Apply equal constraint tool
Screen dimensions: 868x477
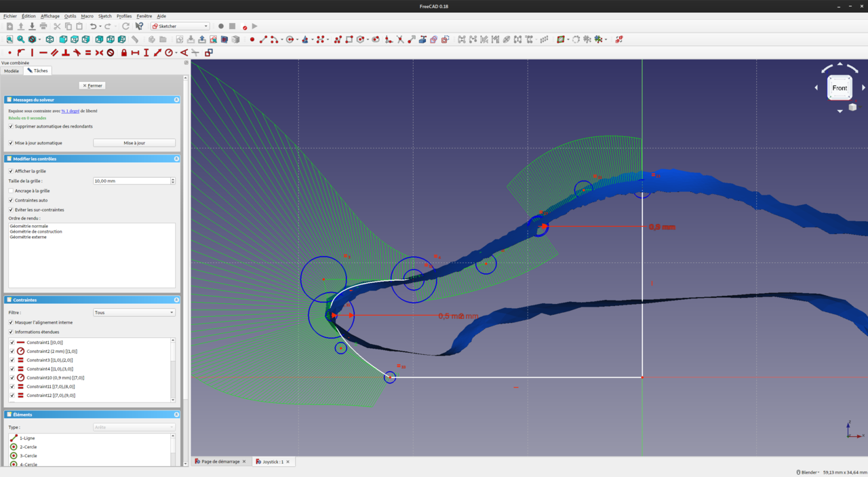88,52
